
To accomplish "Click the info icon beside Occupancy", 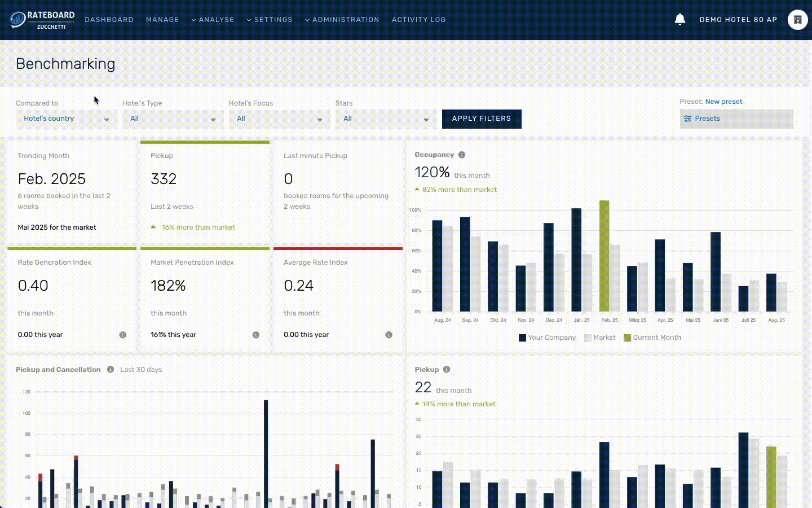I will point(461,154).
